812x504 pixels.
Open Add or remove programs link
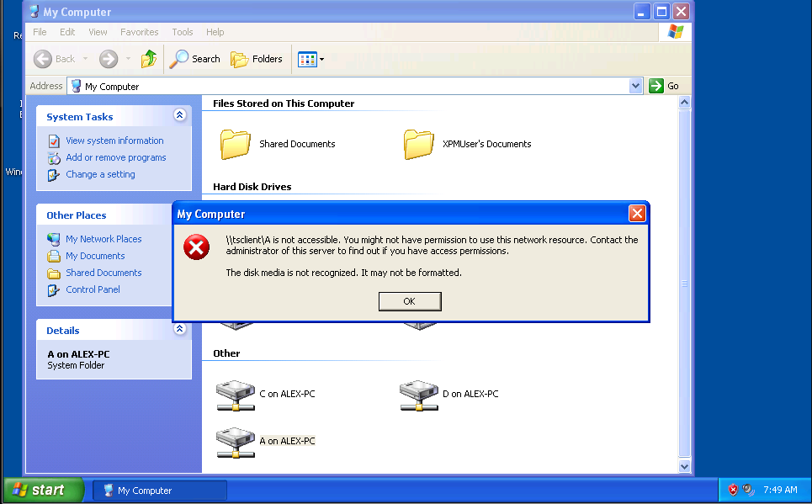[116, 157]
